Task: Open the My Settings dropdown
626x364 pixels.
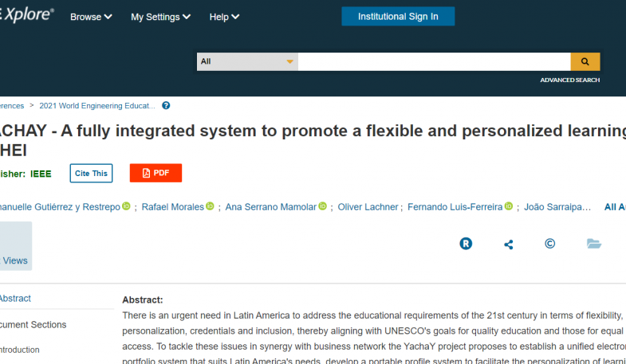Action: [160, 17]
